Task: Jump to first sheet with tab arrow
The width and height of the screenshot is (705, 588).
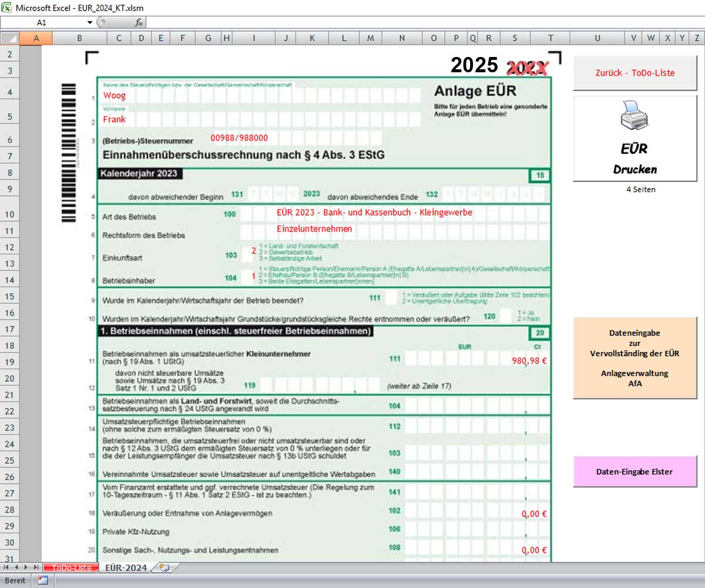Action: pos(6,567)
